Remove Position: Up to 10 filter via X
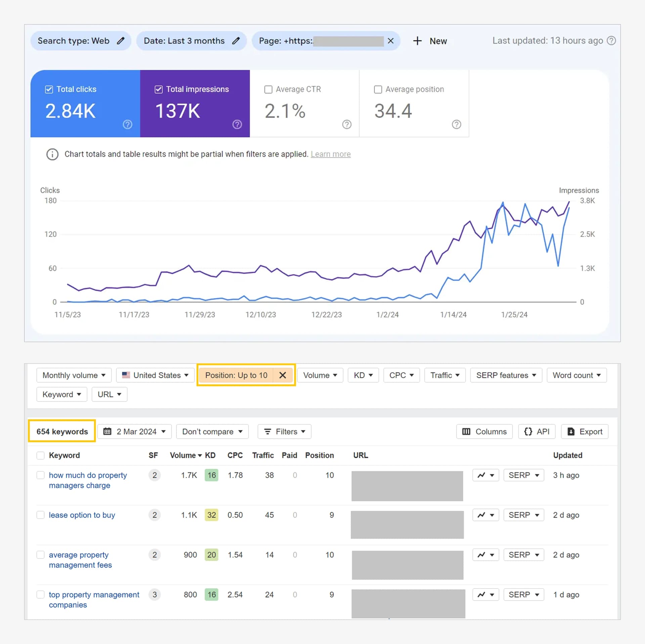 283,375
